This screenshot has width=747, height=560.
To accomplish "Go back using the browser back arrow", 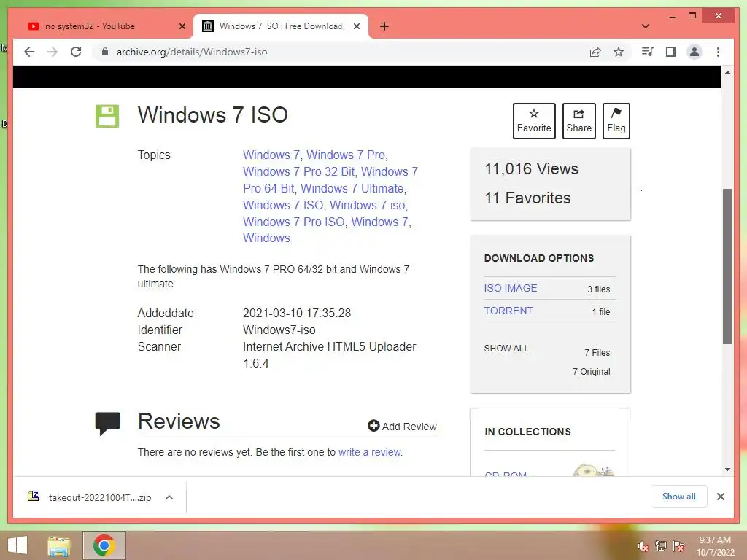I will (x=29, y=52).
